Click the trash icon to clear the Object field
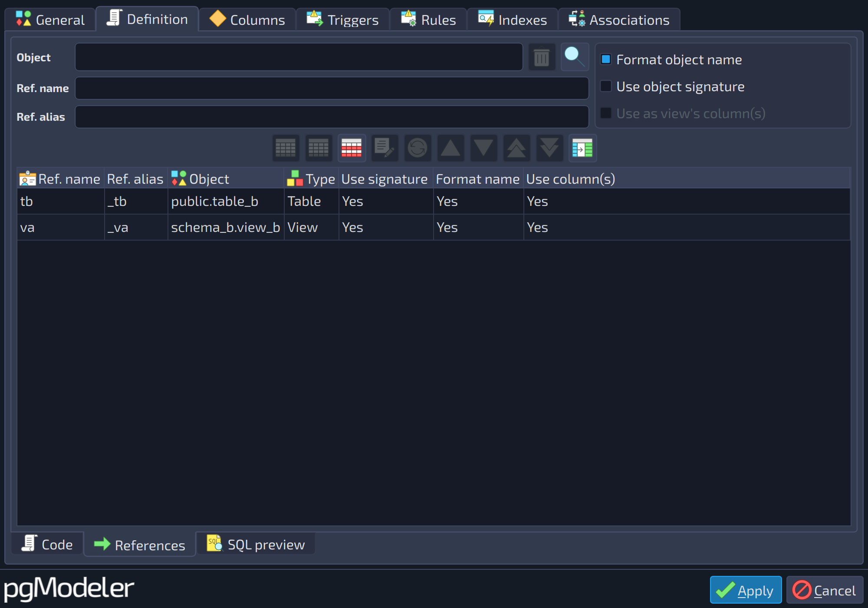 pyautogui.click(x=542, y=57)
